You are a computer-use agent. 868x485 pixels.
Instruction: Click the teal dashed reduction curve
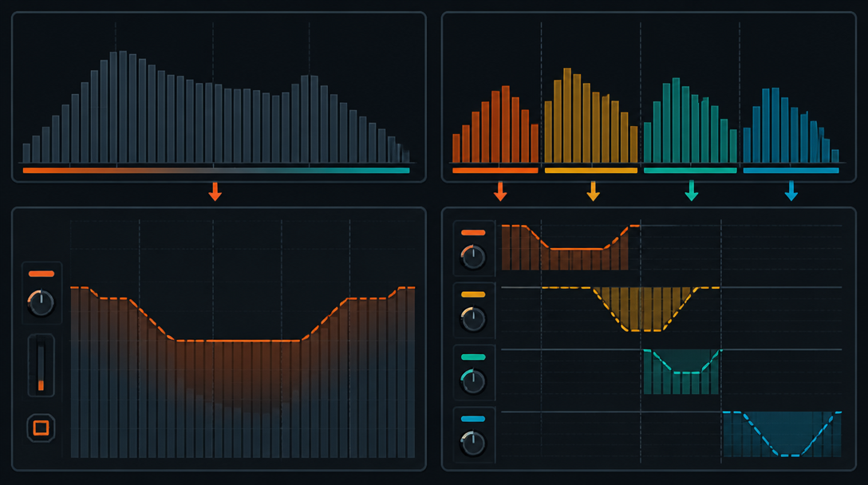click(x=686, y=373)
